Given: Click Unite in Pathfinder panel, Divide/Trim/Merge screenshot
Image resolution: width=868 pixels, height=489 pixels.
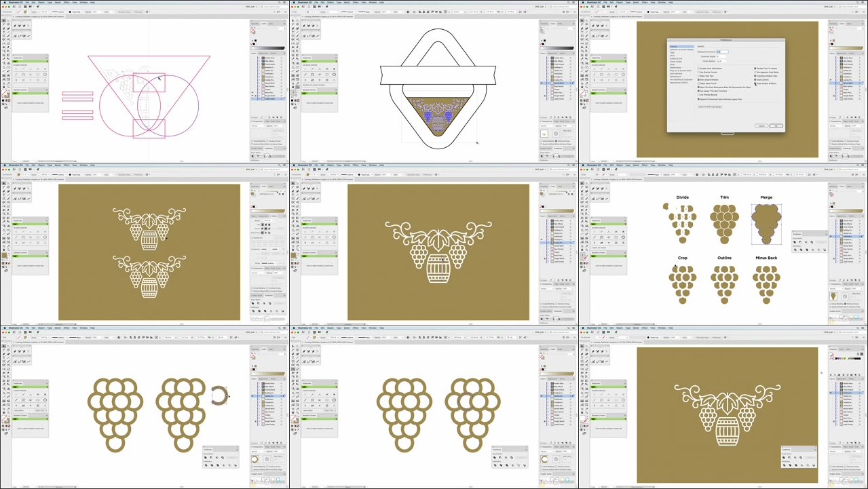Looking at the screenshot, I should point(795,242).
